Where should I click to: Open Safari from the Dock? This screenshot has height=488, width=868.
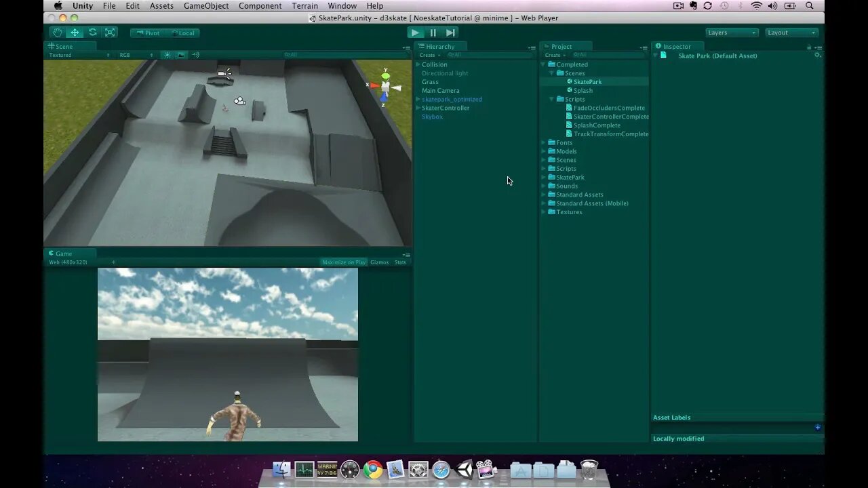coord(441,470)
